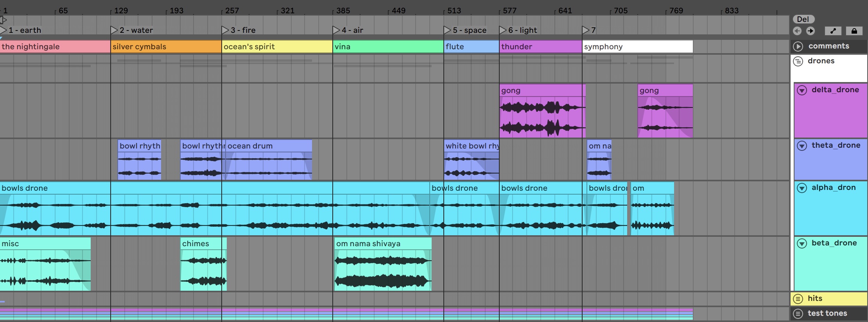The height and width of the screenshot is (322, 868).
Task: Click the pink 'the nightingale' comment clip
Action: point(55,47)
